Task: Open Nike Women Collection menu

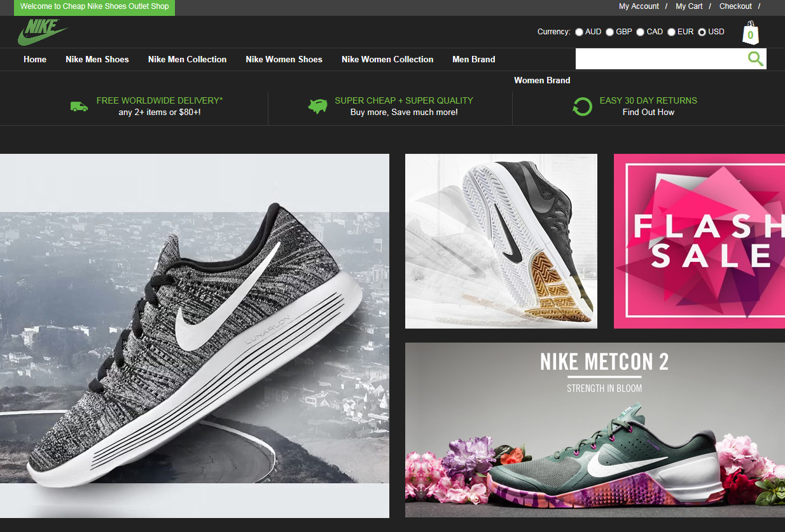Action: click(x=387, y=59)
